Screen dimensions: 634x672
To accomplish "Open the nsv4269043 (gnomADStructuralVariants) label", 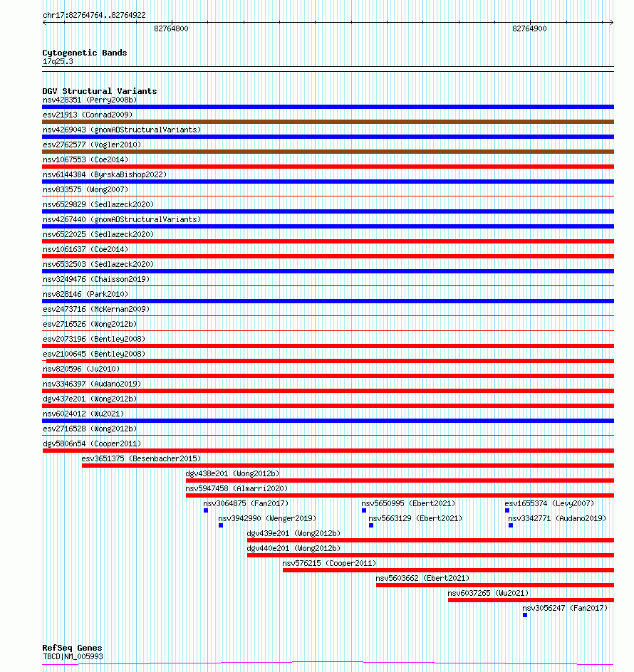I will click(x=122, y=130).
